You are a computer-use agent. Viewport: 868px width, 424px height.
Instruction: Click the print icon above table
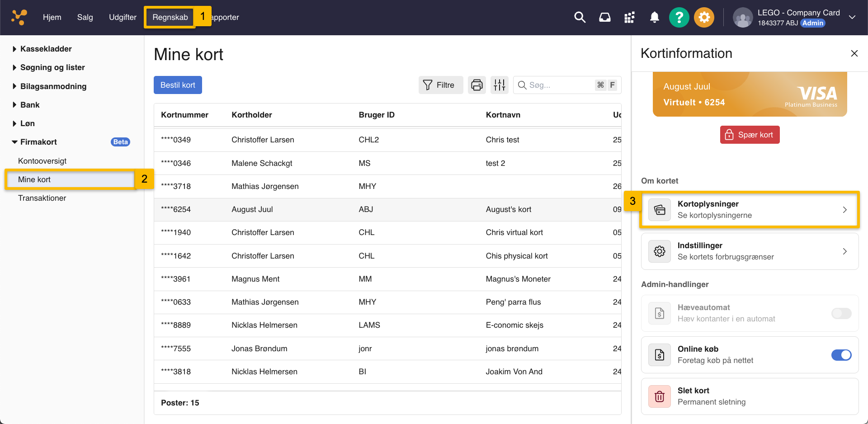click(476, 85)
